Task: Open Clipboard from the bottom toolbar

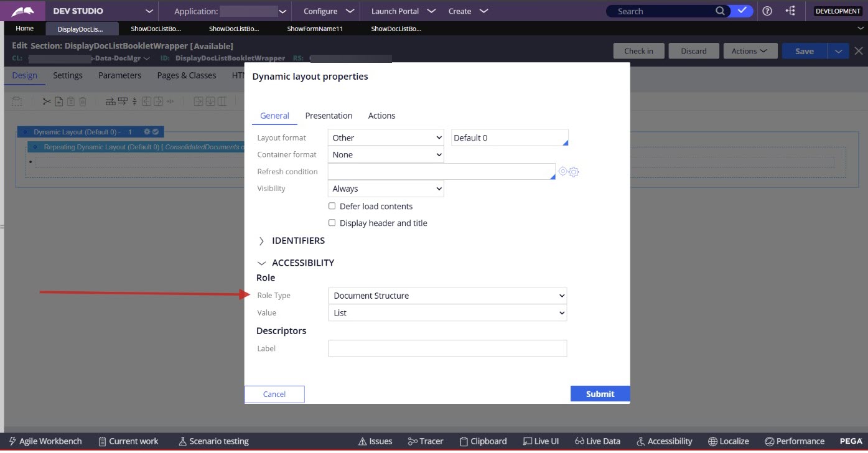Action: pos(483,441)
